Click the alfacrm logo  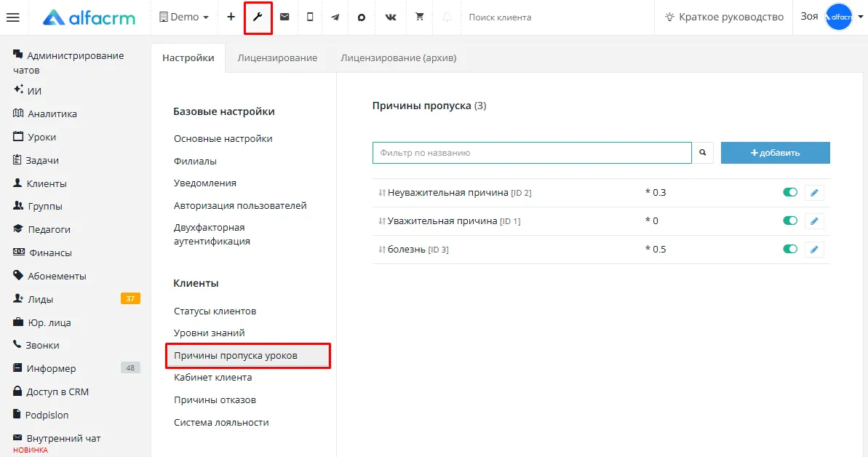click(x=89, y=17)
